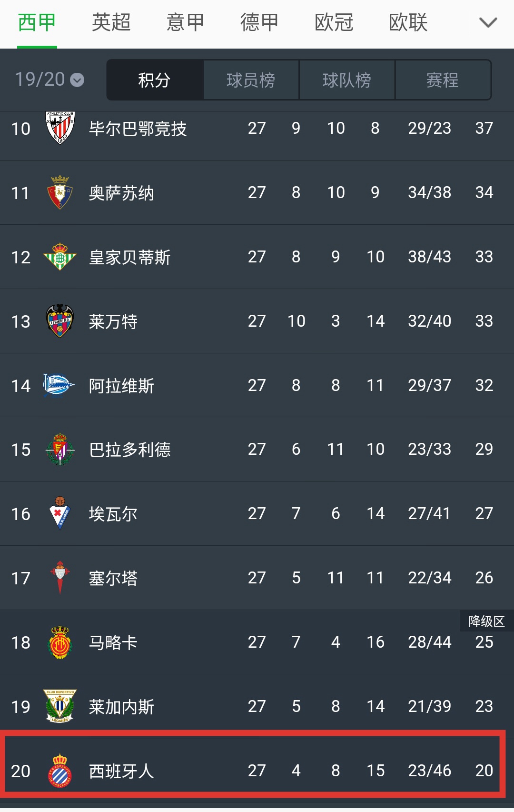514x812 pixels.
Task: Click the Eibar club crest icon
Action: click(60, 514)
